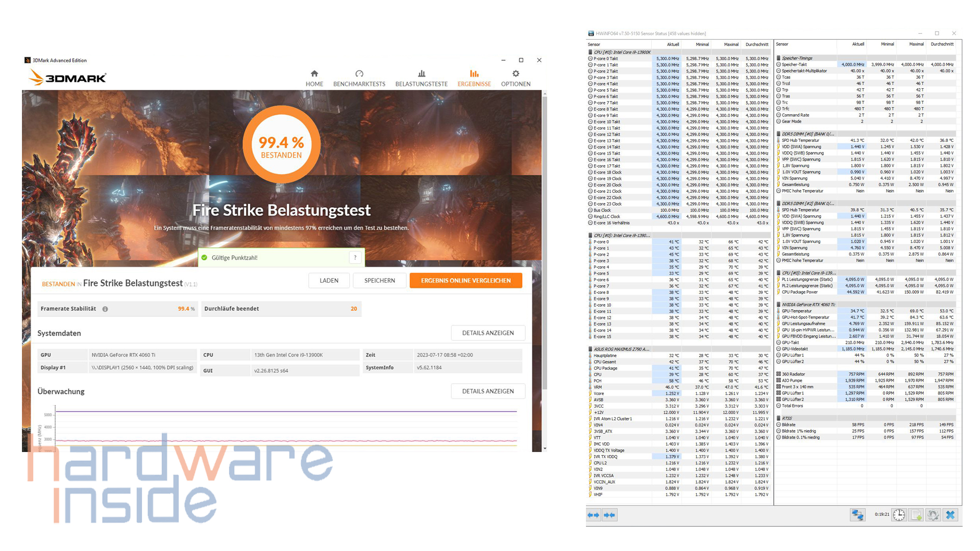Click the collapse columns arrows icon in HWiNFO
The width and height of the screenshot is (980, 551).
609,515
